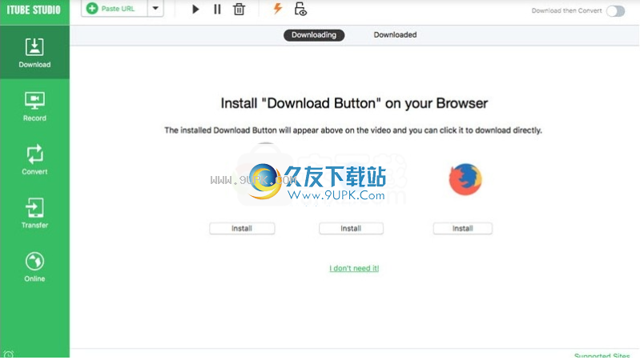This screenshot has height=364, width=640.
Task: Click the Paste URL button
Action: 115,9
